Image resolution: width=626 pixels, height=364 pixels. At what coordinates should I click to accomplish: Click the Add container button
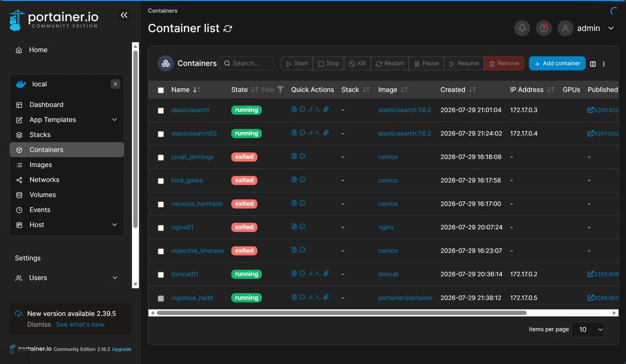(557, 64)
